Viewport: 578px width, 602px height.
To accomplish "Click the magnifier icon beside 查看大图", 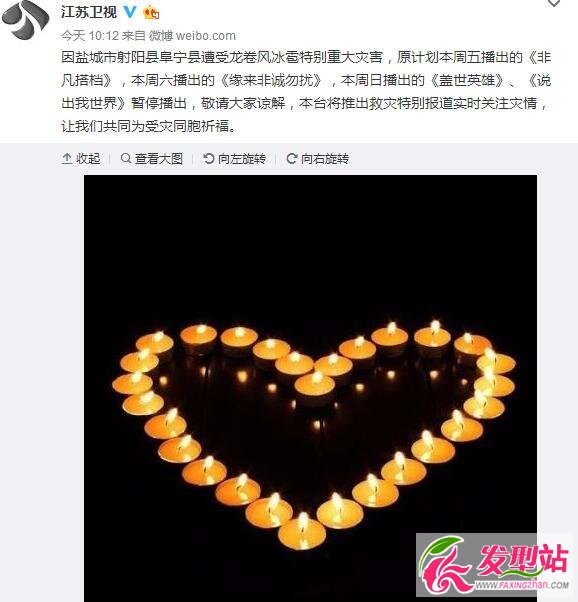I will click(x=126, y=158).
